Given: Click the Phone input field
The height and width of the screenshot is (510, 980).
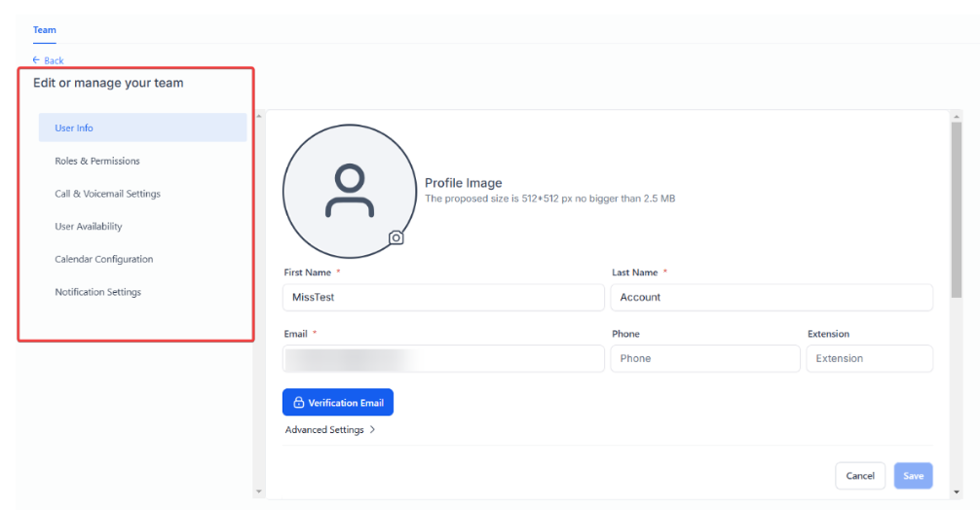Looking at the screenshot, I should [704, 358].
